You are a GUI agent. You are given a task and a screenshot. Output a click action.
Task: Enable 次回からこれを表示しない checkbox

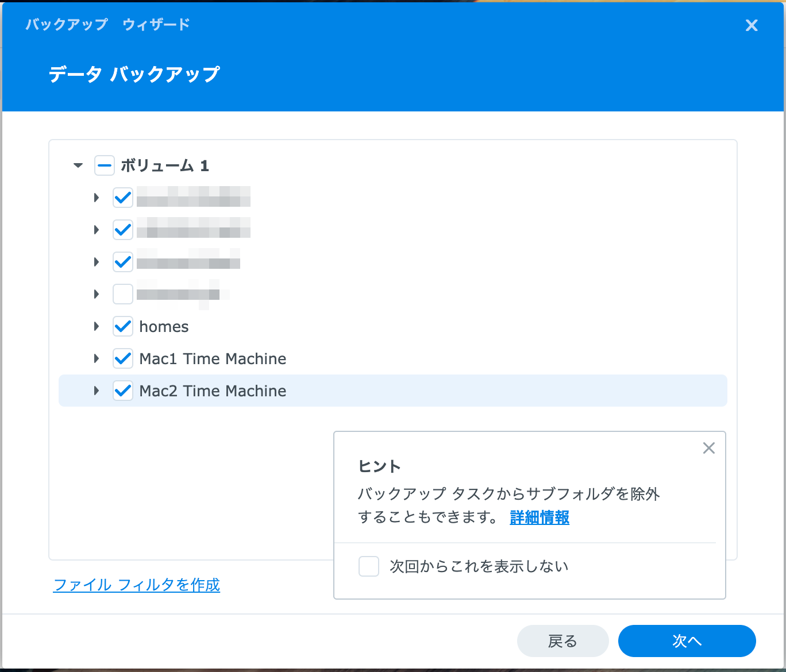click(369, 566)
